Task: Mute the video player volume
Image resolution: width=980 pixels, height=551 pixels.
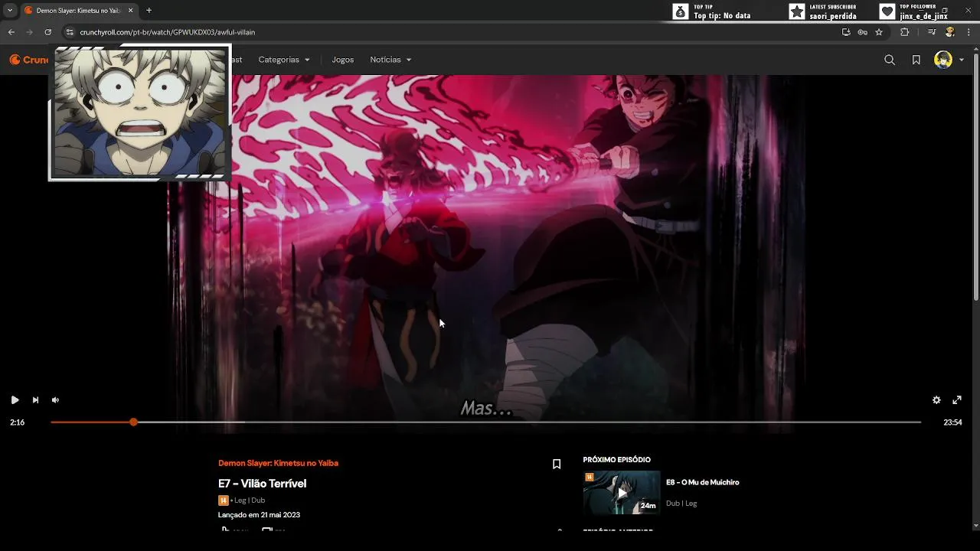Action: tap(55, 399)
